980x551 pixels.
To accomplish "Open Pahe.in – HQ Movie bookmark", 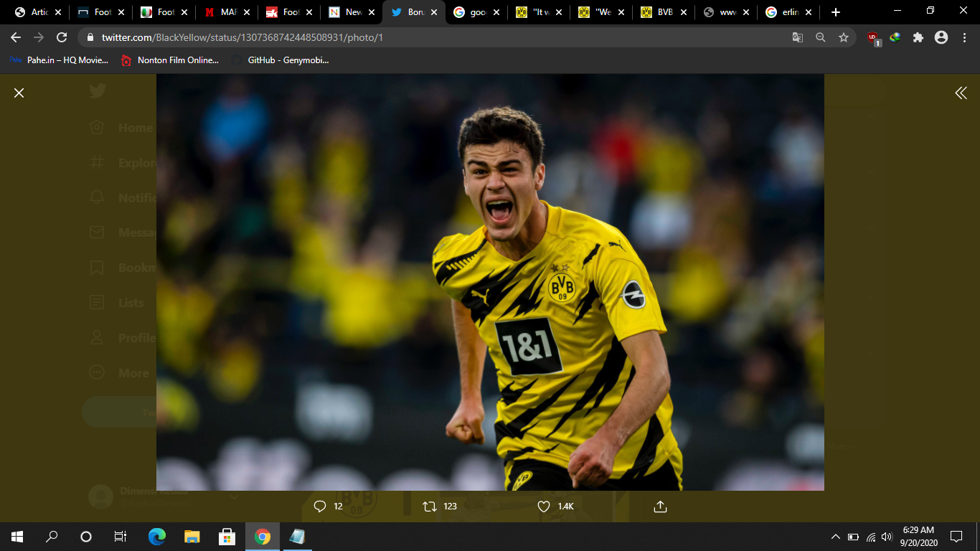I will [x=59, y=60].
